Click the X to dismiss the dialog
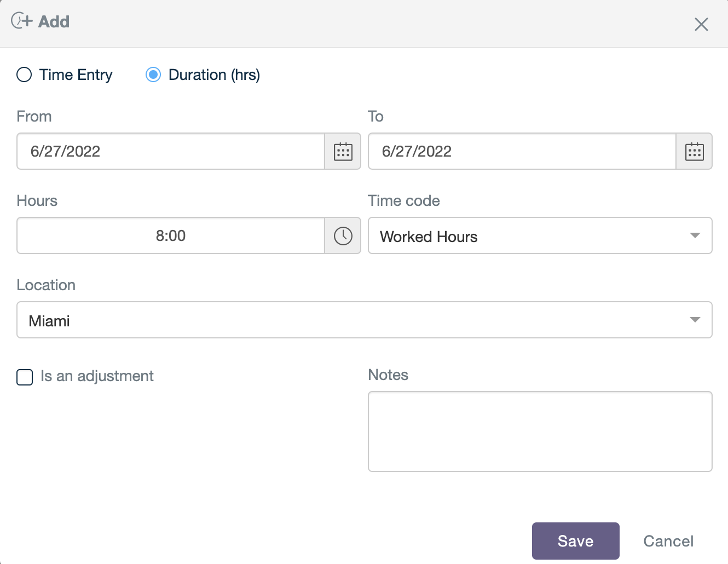This screenshot has width=728, height=564. coord(701,24)
